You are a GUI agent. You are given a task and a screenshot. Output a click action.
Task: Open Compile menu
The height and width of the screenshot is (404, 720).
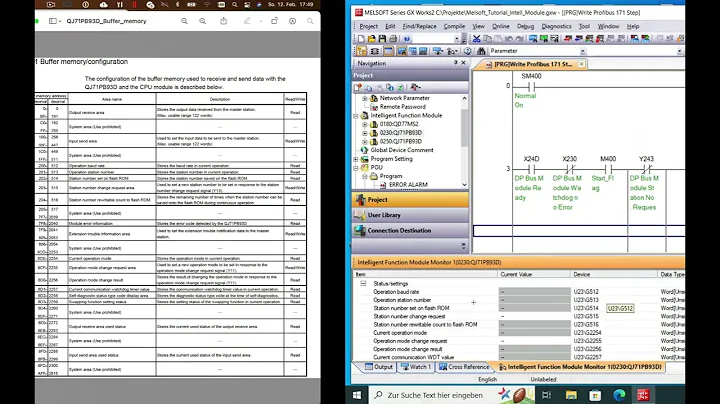coord(454,26)
